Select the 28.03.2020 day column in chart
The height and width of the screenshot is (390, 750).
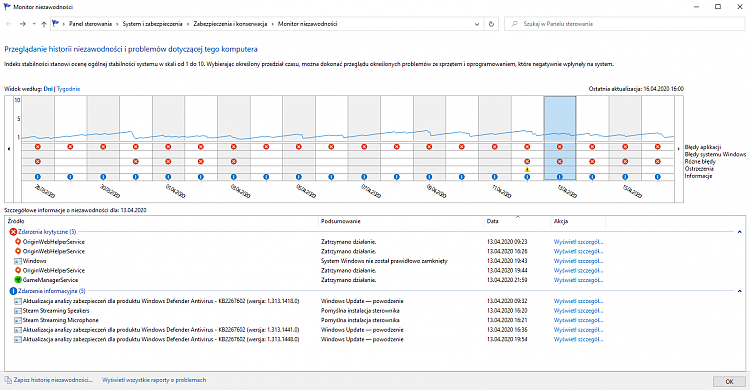click(38, 138)
